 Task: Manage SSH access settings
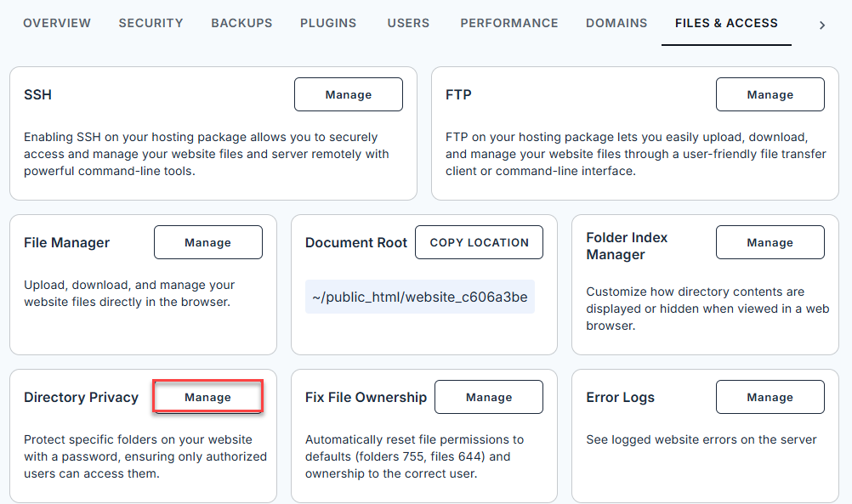[x=348, y=94]
